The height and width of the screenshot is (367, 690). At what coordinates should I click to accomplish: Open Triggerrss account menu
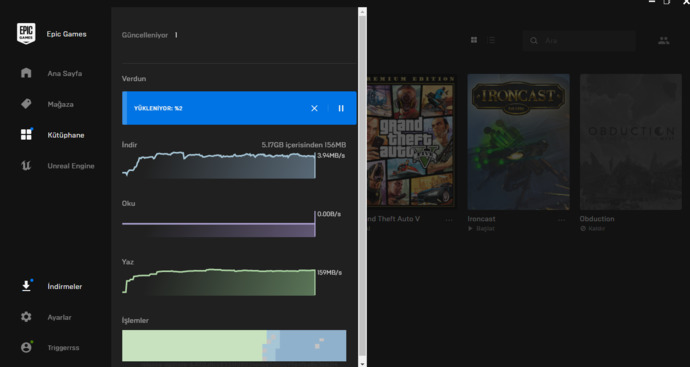(63, 348)
